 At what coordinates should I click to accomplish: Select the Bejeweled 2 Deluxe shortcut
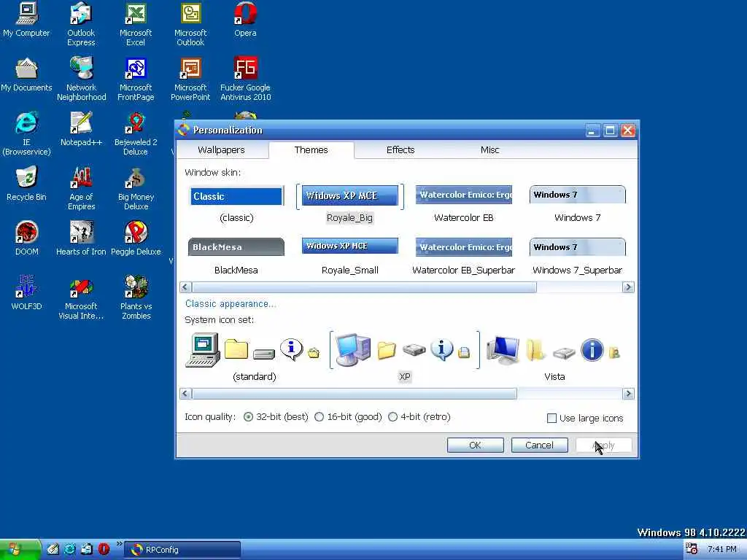tap(136, 134)
